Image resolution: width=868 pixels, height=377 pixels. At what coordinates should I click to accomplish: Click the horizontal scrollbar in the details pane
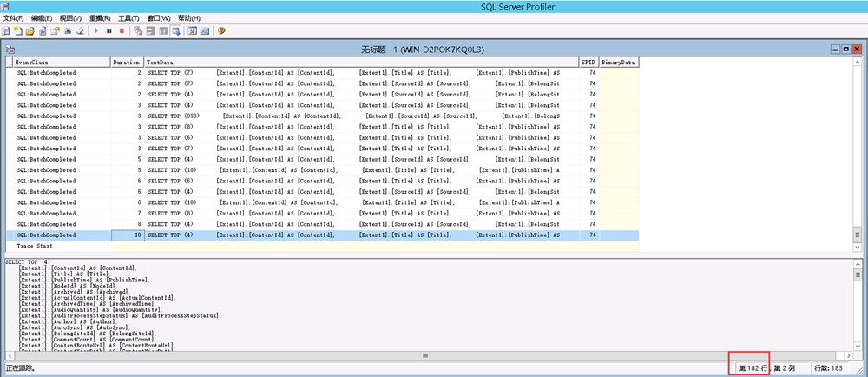click(x=423, y=355)
